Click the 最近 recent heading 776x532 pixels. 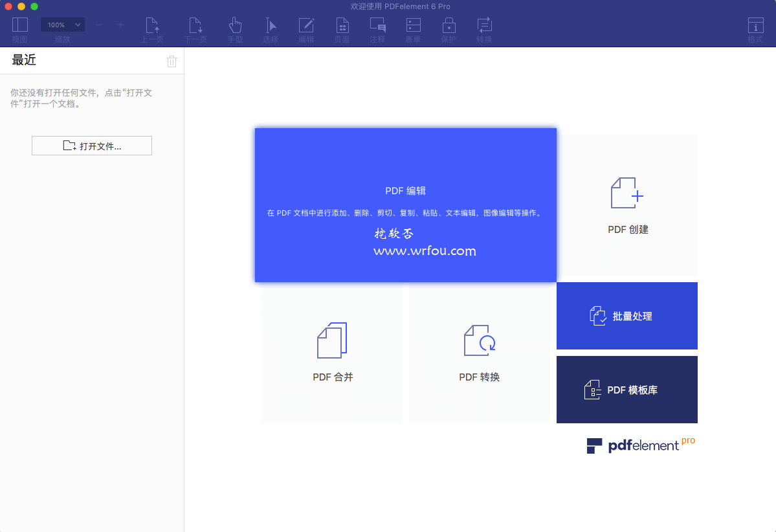pyautogui.click(x=24, y=60)
